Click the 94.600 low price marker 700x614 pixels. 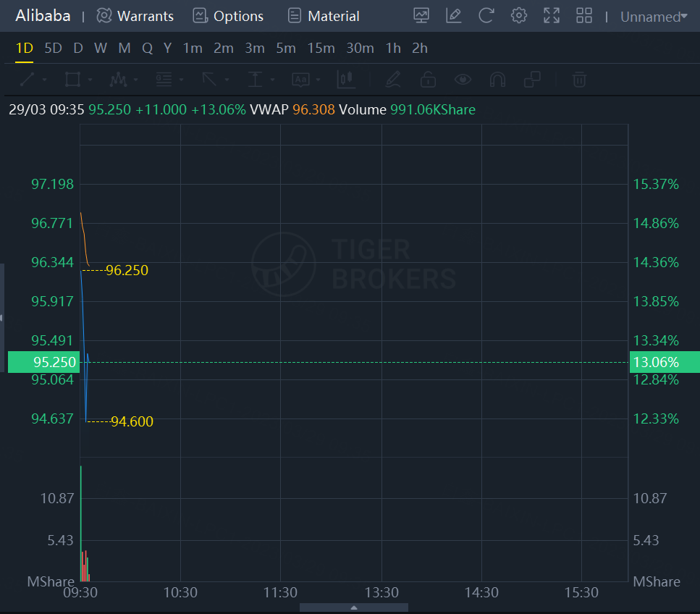(x=132, y=421)
